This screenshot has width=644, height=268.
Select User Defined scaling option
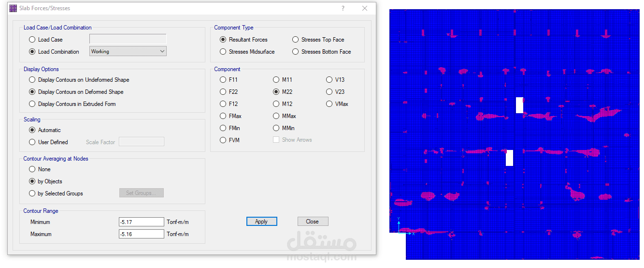32,142
